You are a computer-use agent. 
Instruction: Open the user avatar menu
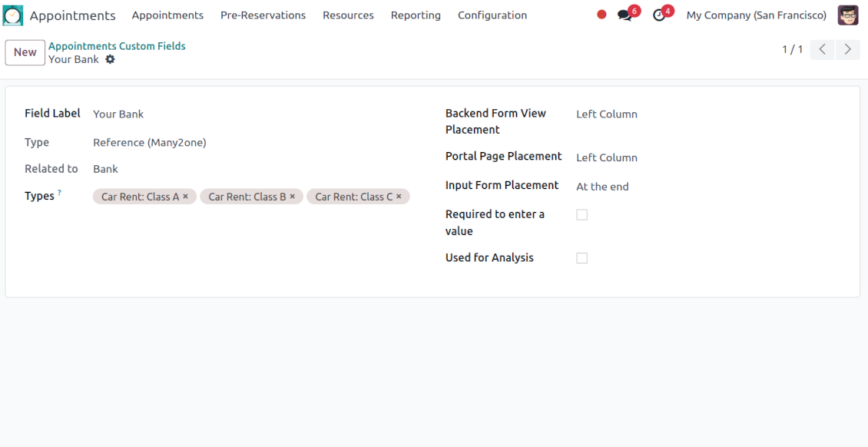(x=847, y=15)
